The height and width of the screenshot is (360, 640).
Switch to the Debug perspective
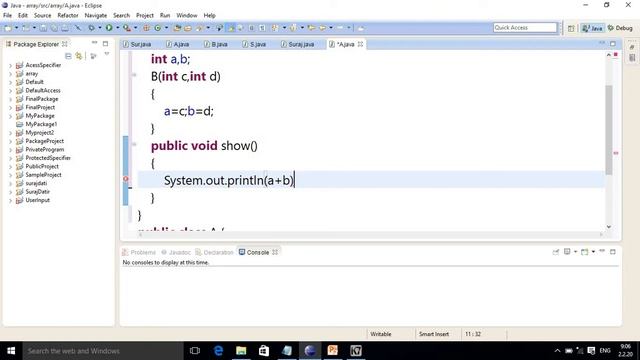pyautogui.click(x=620, y=28)
